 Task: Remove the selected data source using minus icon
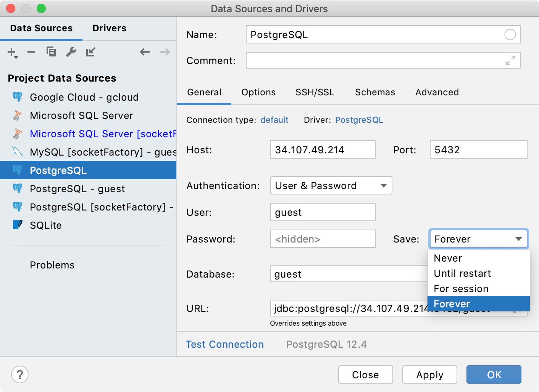tap(31, 52)
